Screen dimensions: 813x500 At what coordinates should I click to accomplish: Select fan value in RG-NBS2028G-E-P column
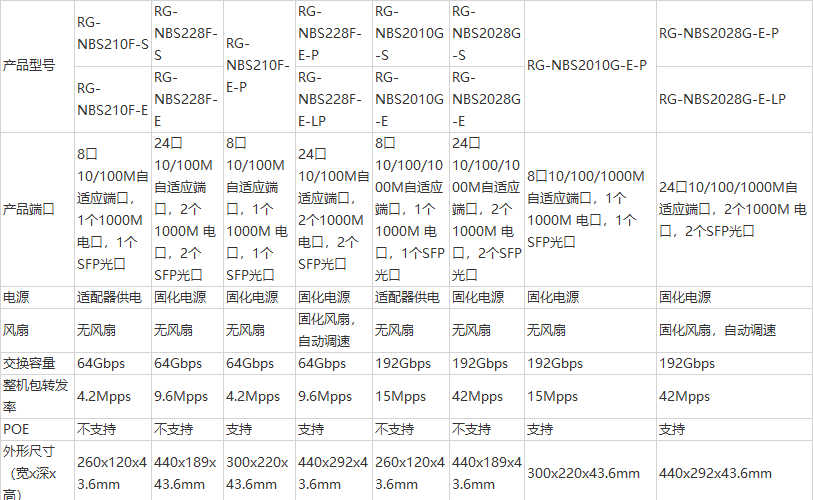pyautogui.click(x=718, y=329)
